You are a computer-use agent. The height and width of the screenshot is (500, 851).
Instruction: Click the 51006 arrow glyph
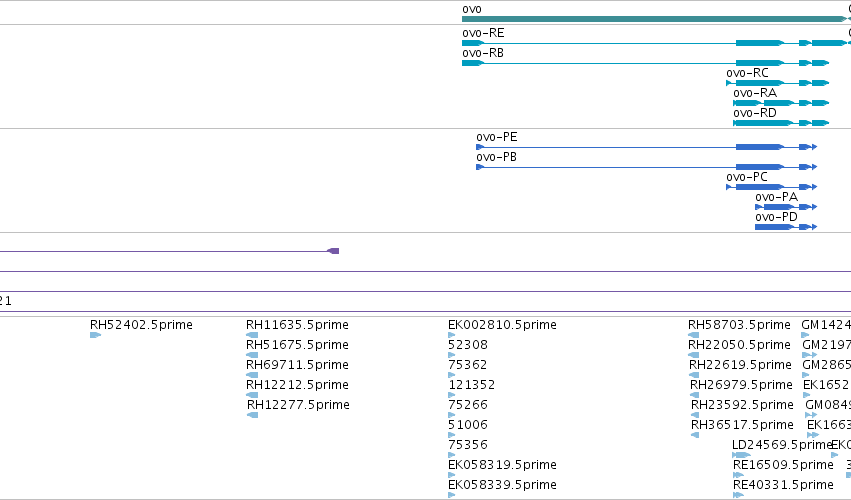point(452,435)
